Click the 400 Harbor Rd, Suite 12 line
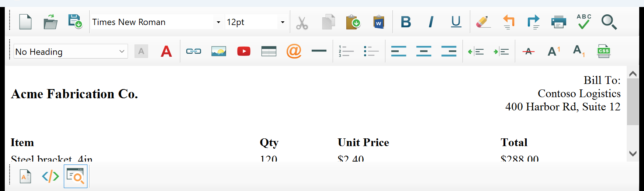644x191 pixels. [x=563, y=107]
